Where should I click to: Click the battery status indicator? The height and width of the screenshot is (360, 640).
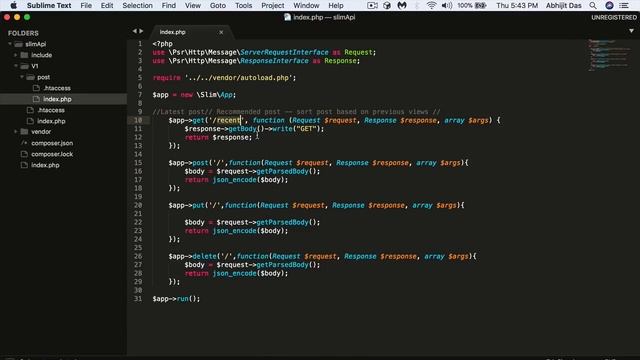point(472,5)
